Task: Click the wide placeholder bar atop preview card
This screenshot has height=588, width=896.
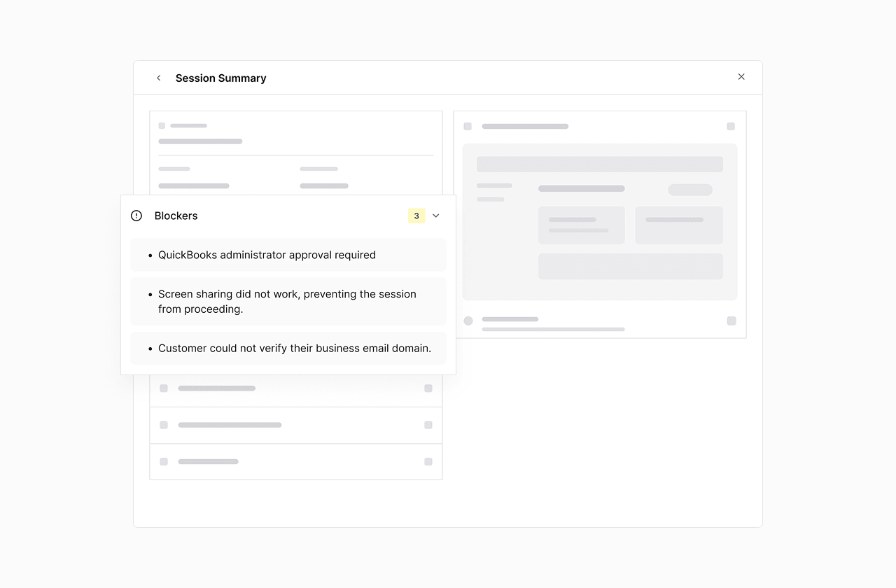Action: pyautogui.click(x=600, y=164)
